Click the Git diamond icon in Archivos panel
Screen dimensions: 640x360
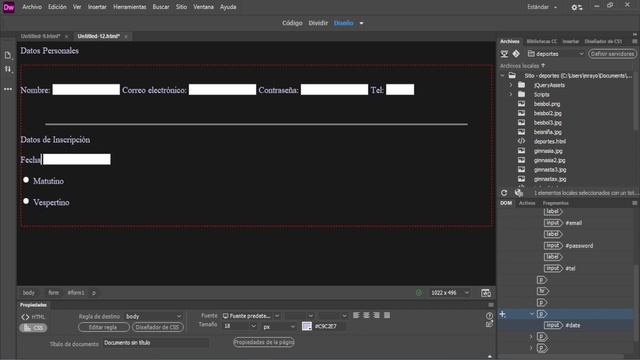coord(516,54)
